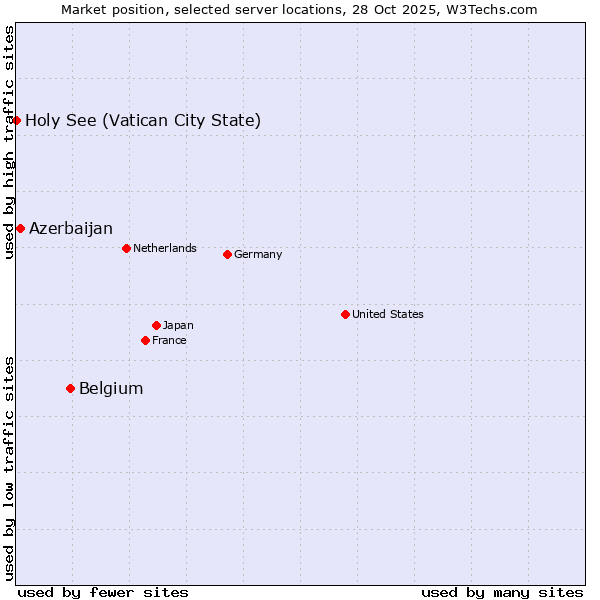Click the 'used by many sites' axis label
Screen dimensions: 600x600
click(x=502, y=592)
